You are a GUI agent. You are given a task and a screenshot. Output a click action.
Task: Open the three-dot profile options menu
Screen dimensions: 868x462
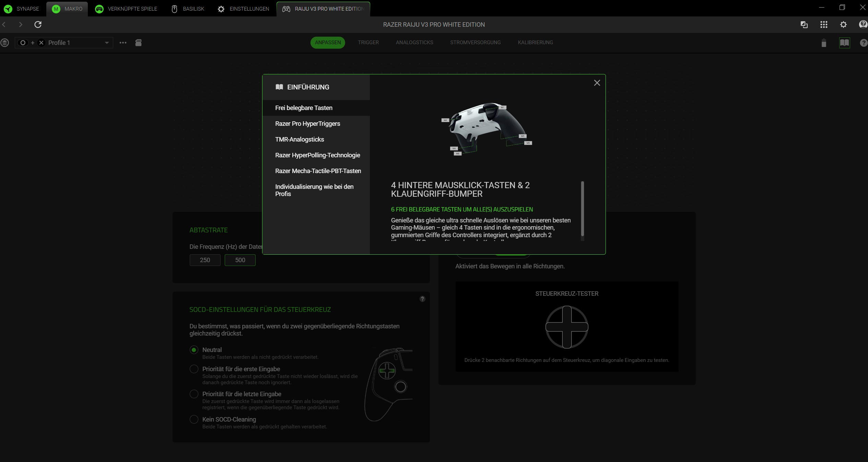(123, 42)
